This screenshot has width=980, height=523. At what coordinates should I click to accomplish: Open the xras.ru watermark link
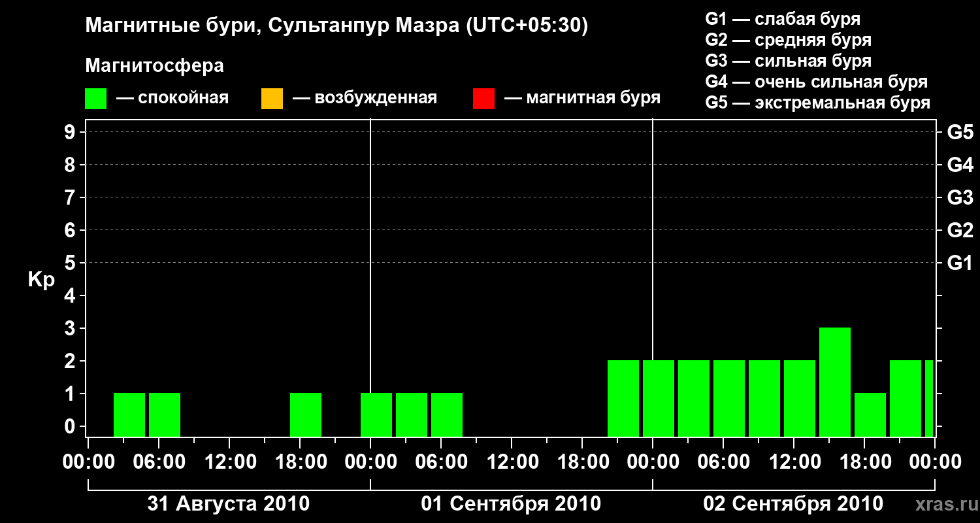tap(944, 504)
